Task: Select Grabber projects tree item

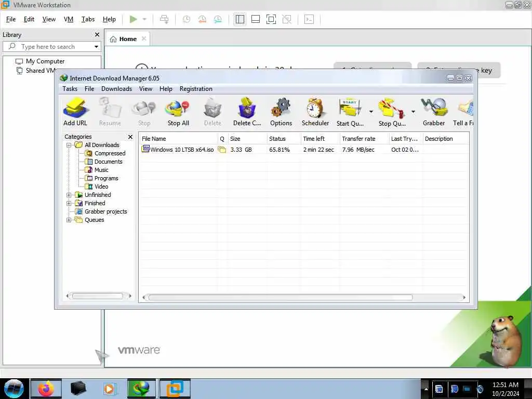Action: (105, 212)
